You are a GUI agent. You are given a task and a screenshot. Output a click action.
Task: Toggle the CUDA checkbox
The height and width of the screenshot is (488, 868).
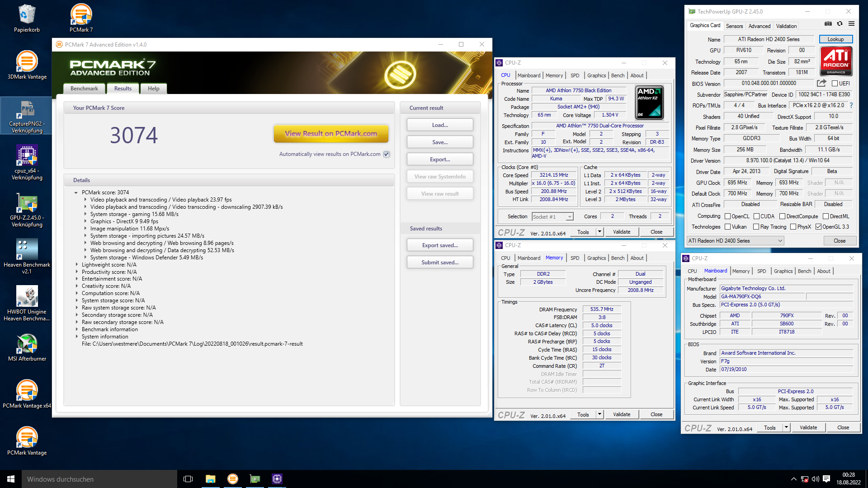(x=756, y=216)
